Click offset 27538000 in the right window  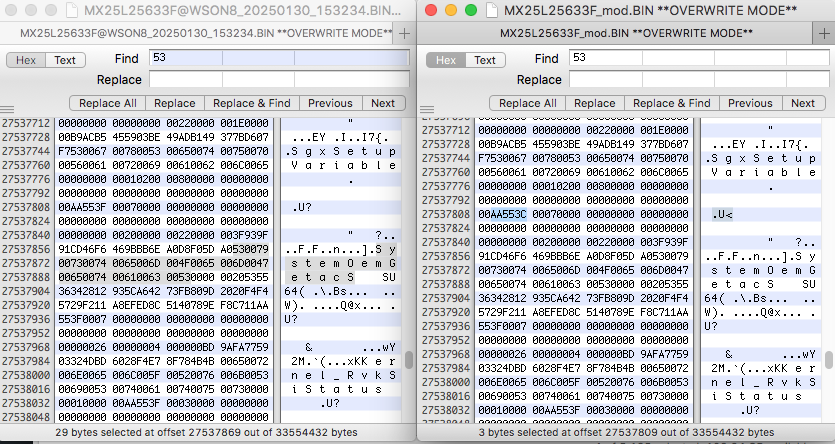coord(446,382)
